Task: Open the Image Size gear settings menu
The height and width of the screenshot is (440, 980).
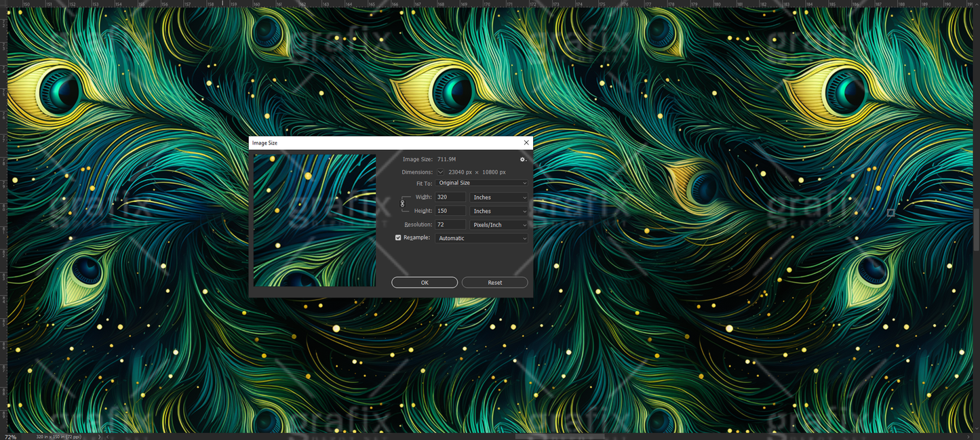Action: [x=522, y=159]
